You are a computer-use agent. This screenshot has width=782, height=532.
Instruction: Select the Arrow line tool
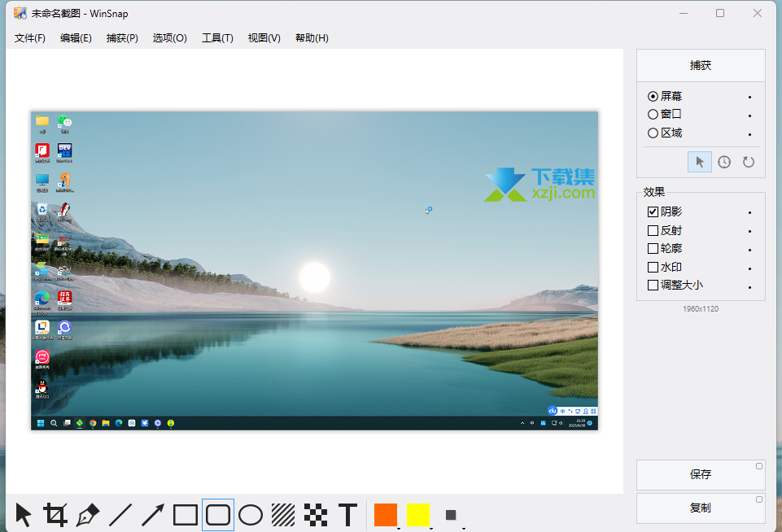click(153, 515)
